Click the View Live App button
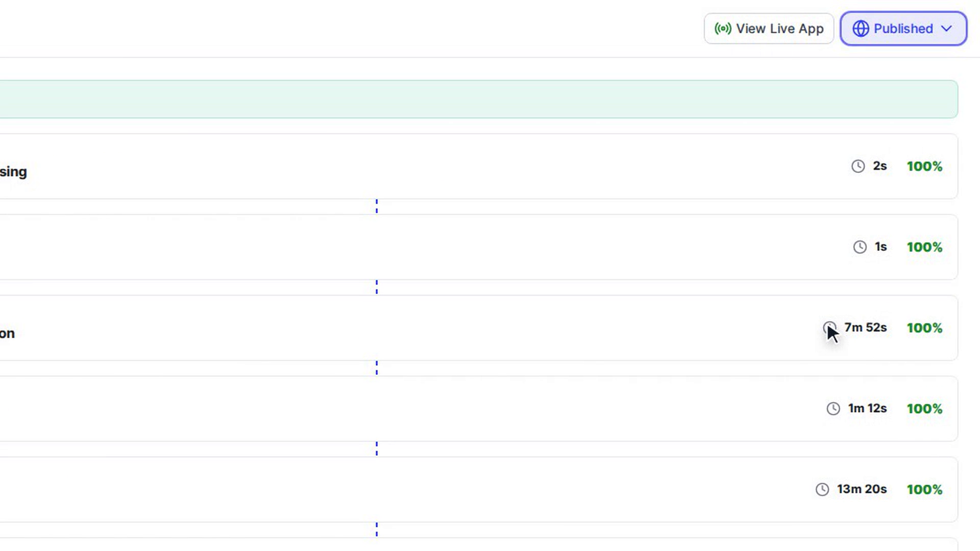Screen dimensions: 980x551 coord(769,29)
